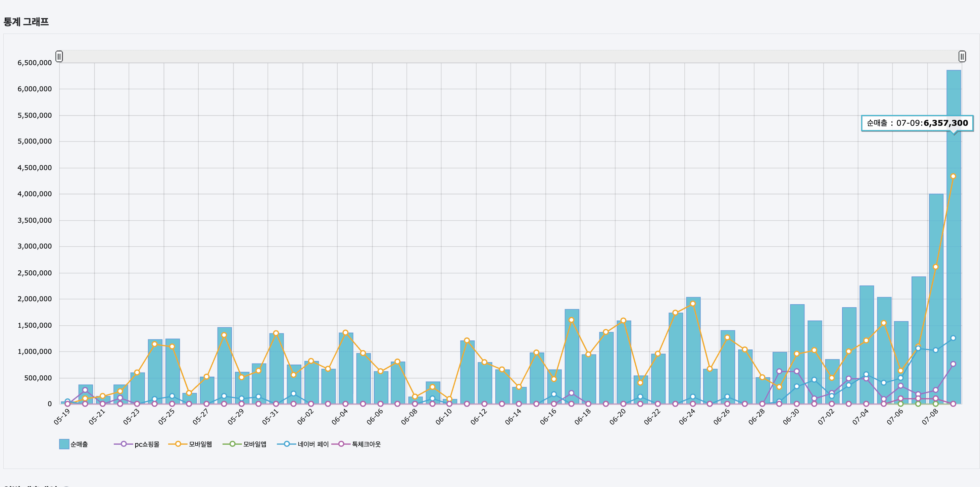Image resolution: width=980 pixels, height=487 pixels.
Task: Click the 순매출 tooltip showing 6,357,300
Action: coord(917,123)
